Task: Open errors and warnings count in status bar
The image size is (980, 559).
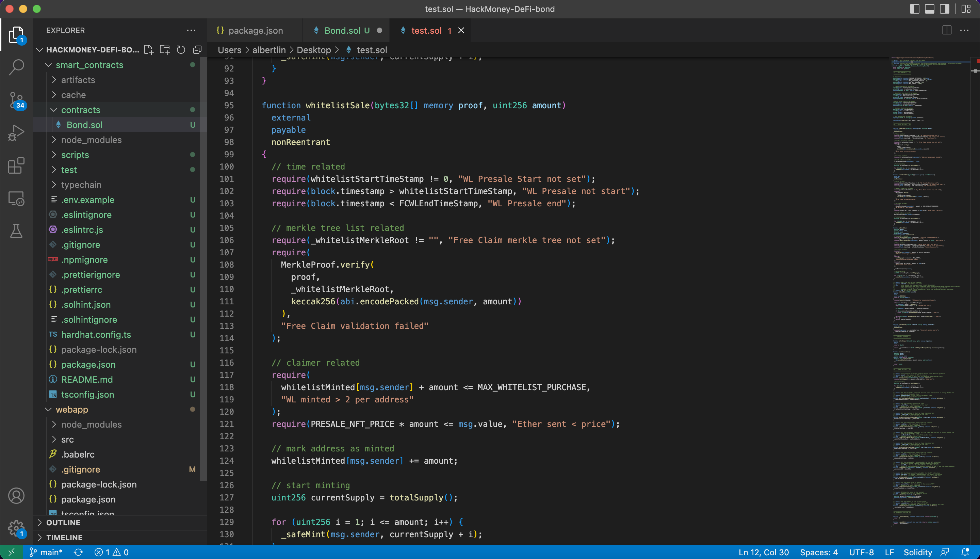Action: pyautogui.click(x=111, y=552)
